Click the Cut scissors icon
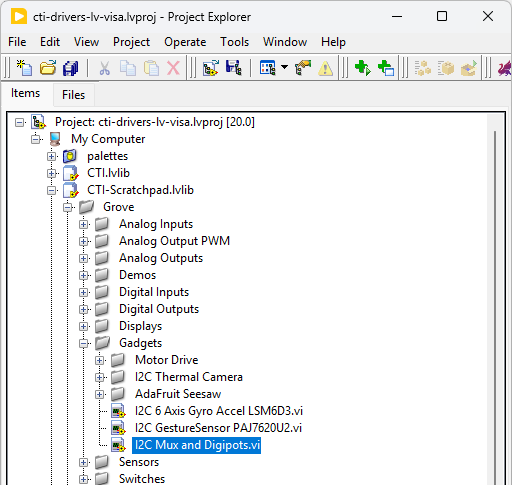Viewport: 512px width, 485px height. 105,68
